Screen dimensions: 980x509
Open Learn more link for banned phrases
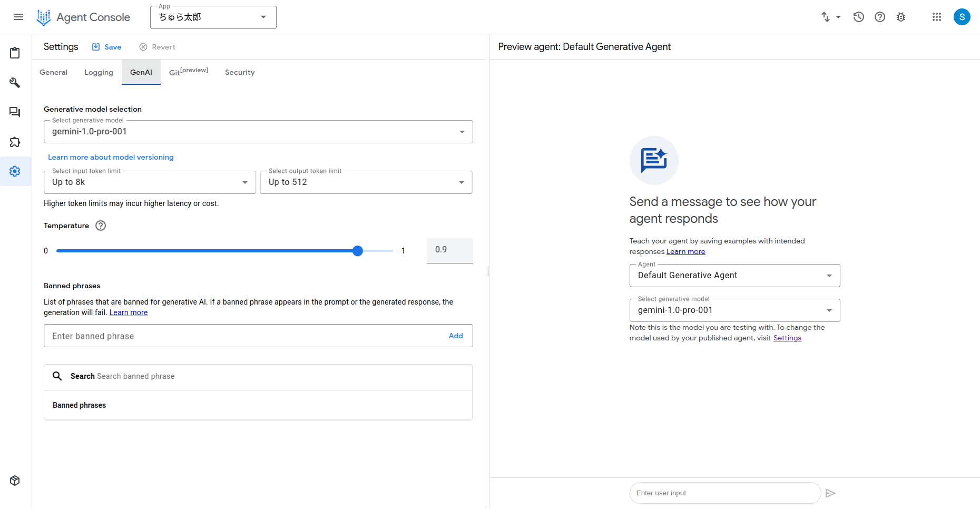click(129, 312)
